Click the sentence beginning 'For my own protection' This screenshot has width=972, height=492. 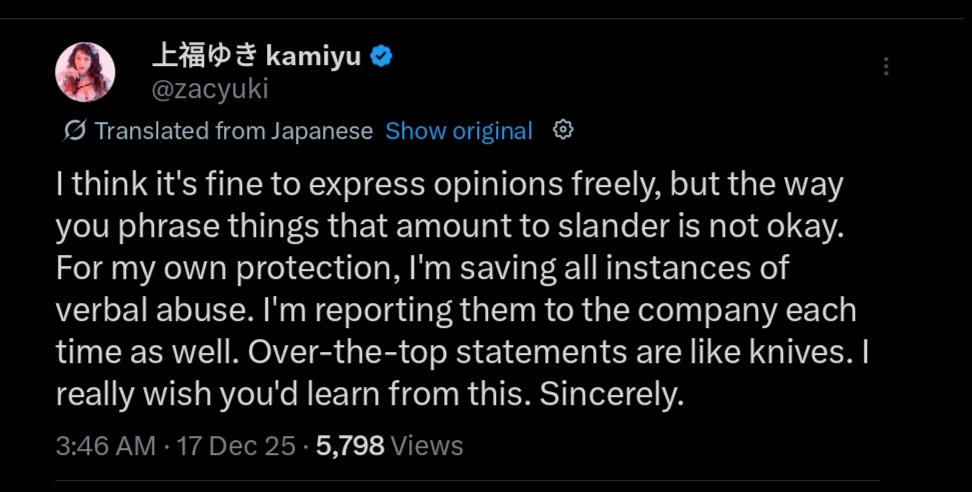click(422, 269)
